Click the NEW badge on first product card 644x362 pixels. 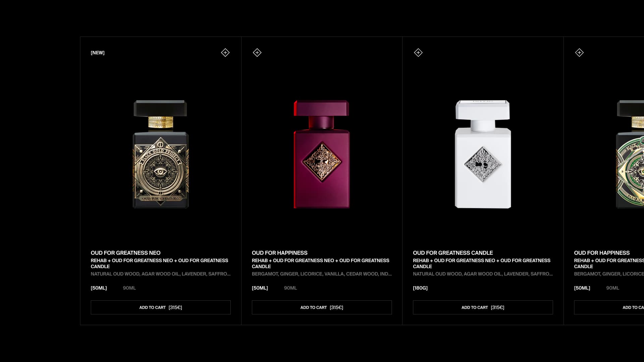tap(98, 53)
